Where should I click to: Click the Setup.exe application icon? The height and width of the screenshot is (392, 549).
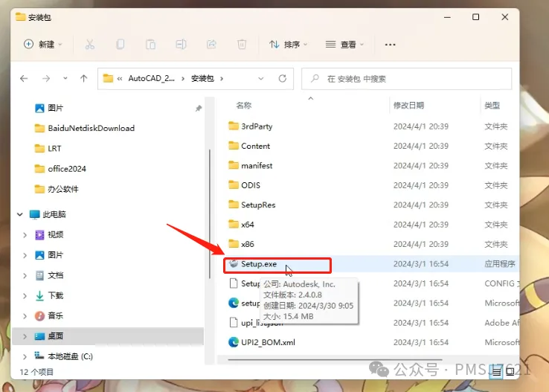point(234,263)
